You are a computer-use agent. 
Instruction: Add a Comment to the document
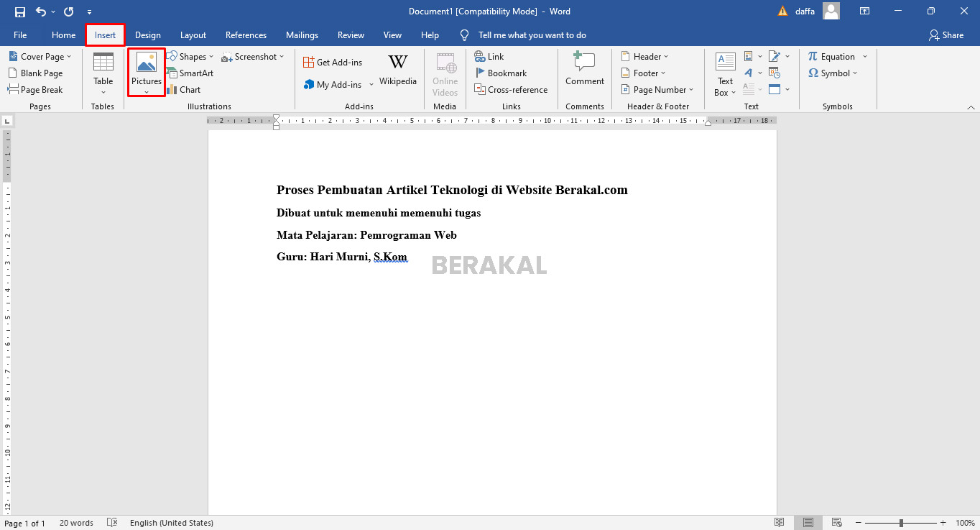(585, 69)
